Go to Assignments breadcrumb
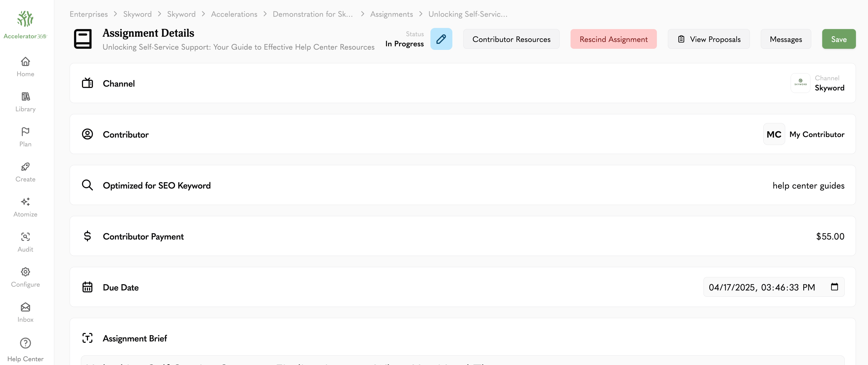868x365 pixels. point(392,14)
